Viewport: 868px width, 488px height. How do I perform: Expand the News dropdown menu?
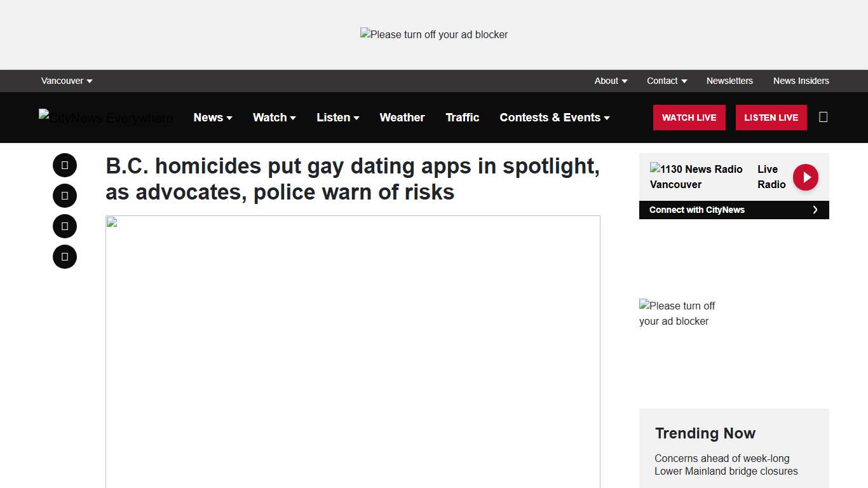pyautogui.click(x=213, y=118)
